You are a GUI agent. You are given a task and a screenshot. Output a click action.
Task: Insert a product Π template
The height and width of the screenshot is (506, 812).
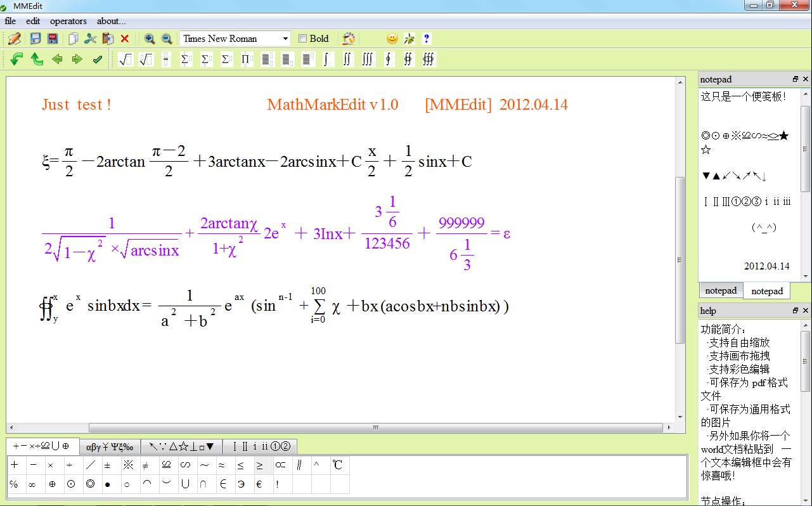247,60
